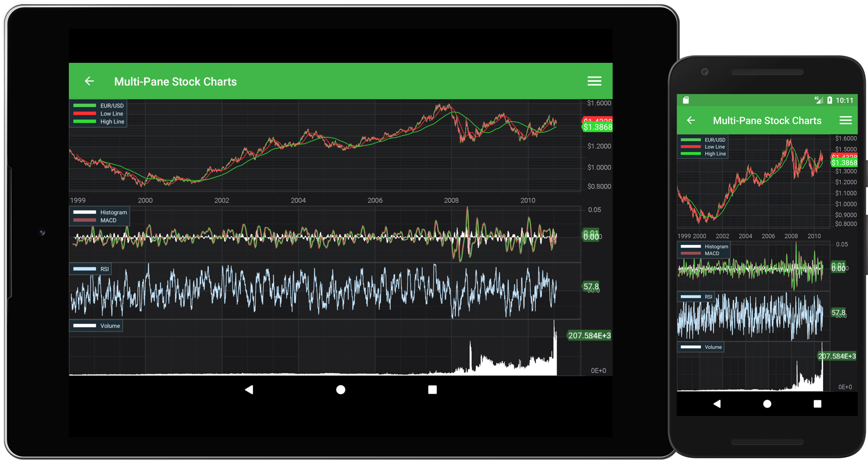Tap the back arrow in the toolbar
This screenshot has height=460, width=868.
point(89,81)
